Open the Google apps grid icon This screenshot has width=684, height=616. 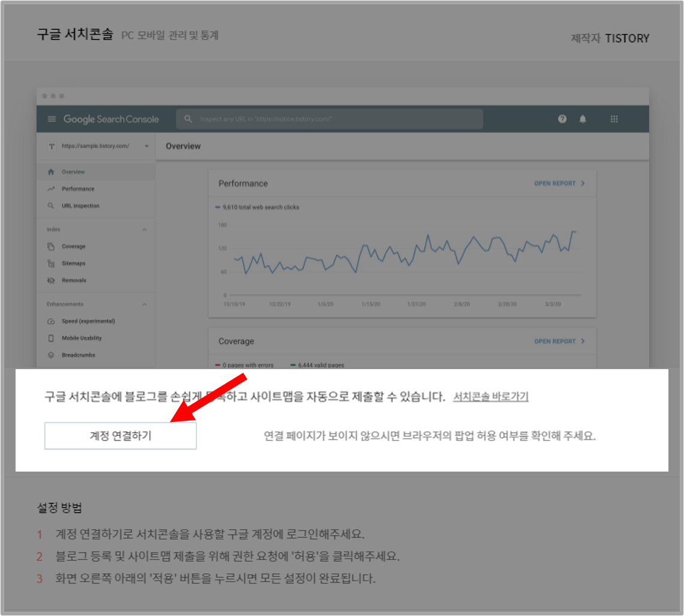(x=614, y=119)
